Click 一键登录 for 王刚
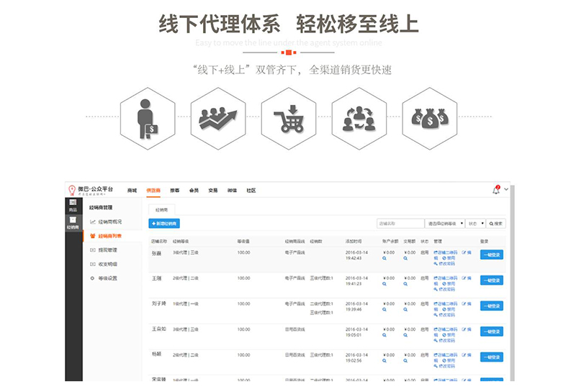 pyautogui.click(x=492, y=281)
